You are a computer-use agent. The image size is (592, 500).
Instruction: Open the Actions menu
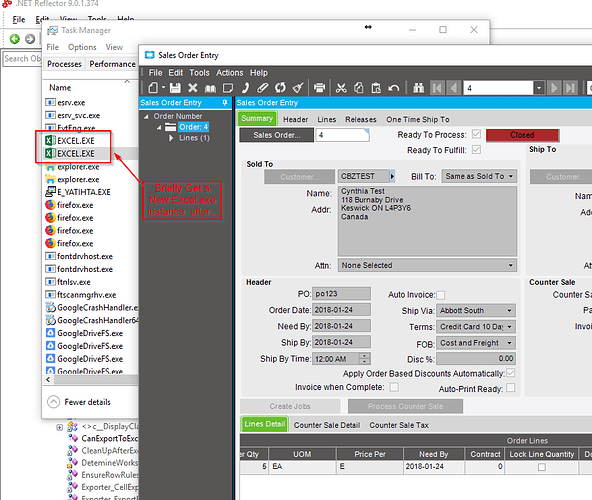pyautogui.click(x=230, y=73)
